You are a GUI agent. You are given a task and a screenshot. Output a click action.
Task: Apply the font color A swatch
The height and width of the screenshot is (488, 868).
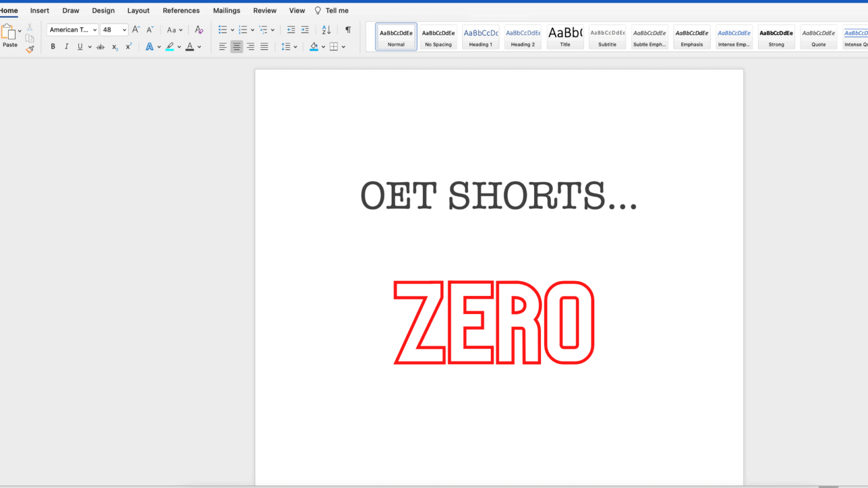(x=190, y=46)
